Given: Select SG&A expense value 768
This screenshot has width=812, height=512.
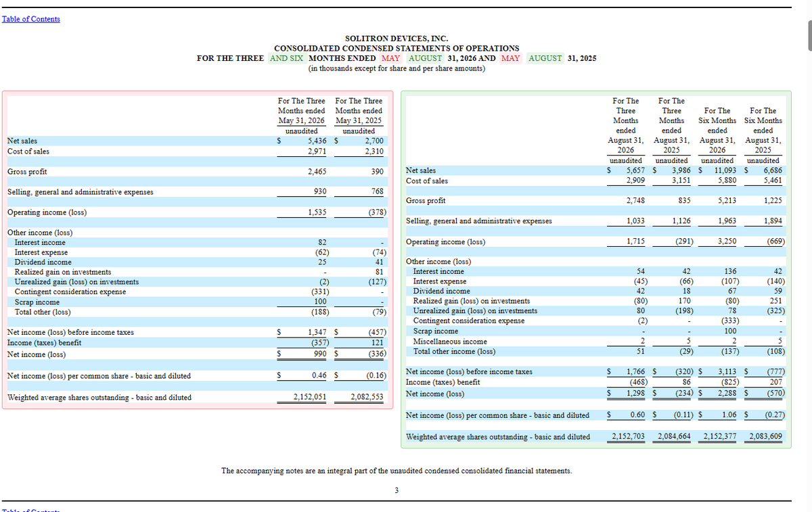Looking at the screenshot, I should pos(378,191).
